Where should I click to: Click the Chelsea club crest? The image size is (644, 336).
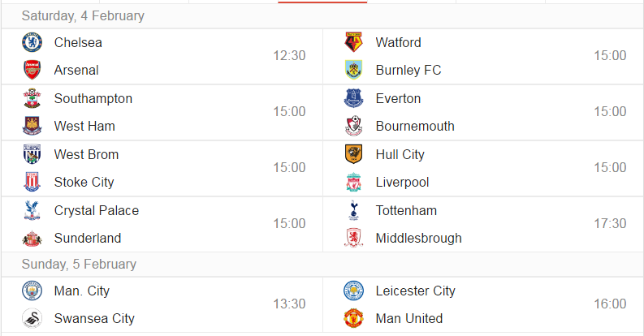pyautogui.click(x=32, y=43)
